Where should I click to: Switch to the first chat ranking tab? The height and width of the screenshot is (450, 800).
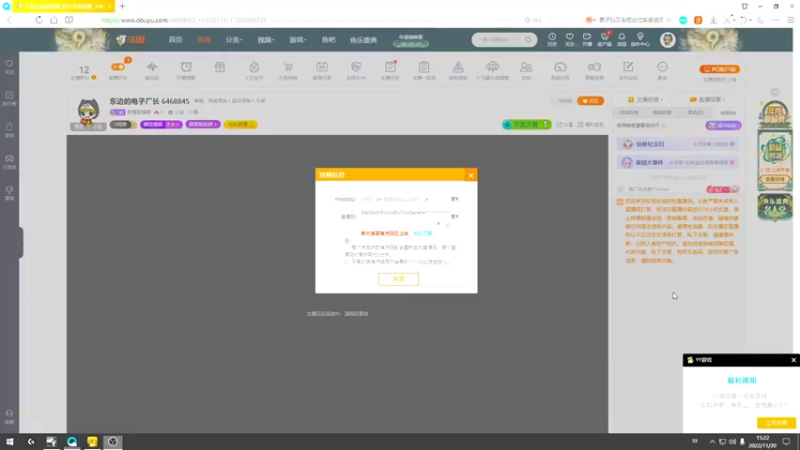pos(629,112)
